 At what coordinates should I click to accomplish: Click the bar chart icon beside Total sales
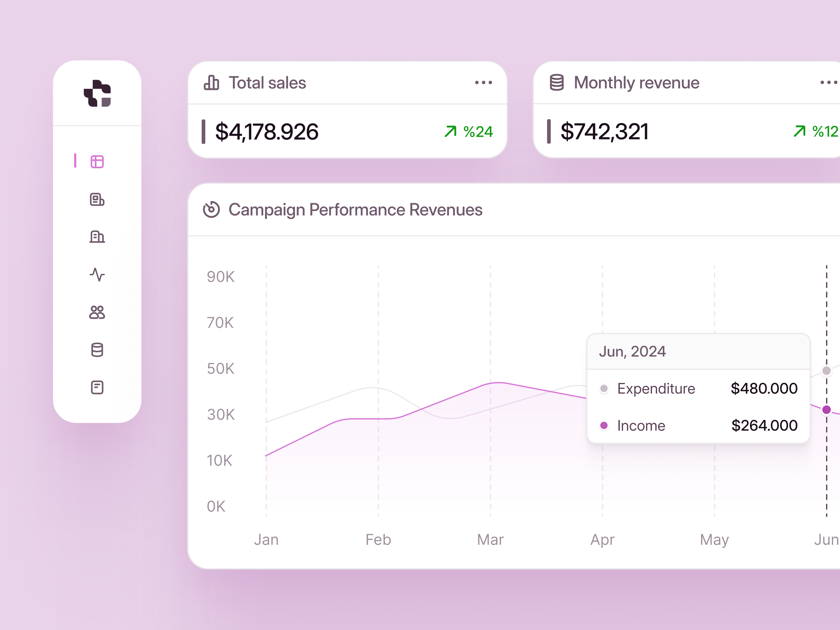pos(212,82)
